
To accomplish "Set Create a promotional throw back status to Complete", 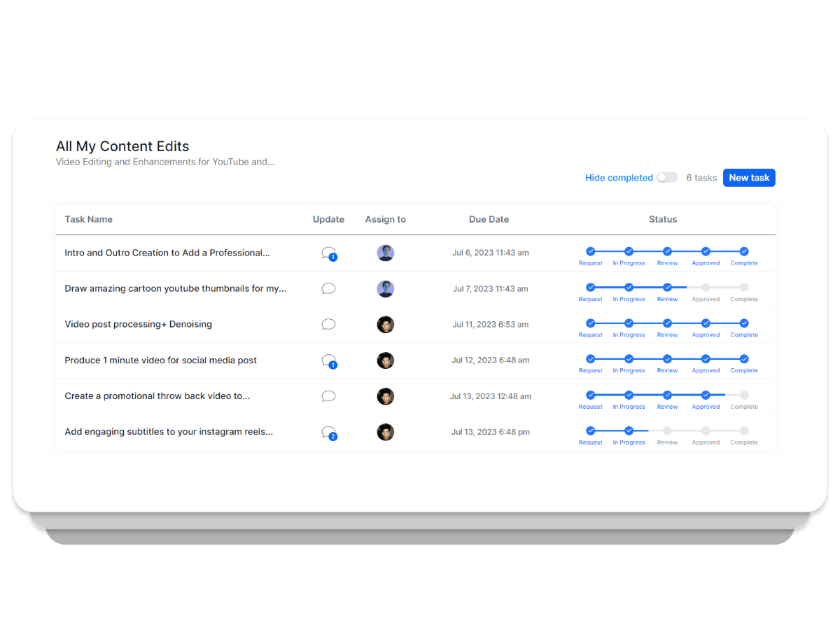I will tap(744, 395).
